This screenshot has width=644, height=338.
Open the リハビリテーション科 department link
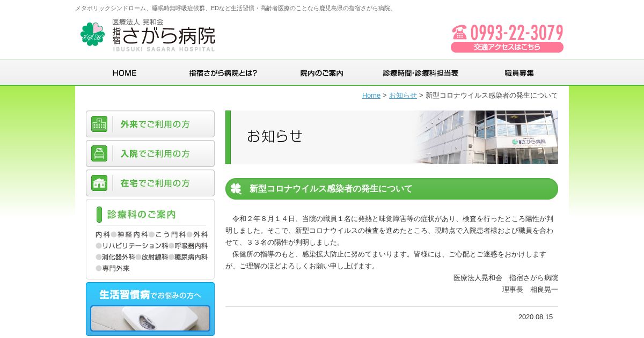(x=135, y=246)
